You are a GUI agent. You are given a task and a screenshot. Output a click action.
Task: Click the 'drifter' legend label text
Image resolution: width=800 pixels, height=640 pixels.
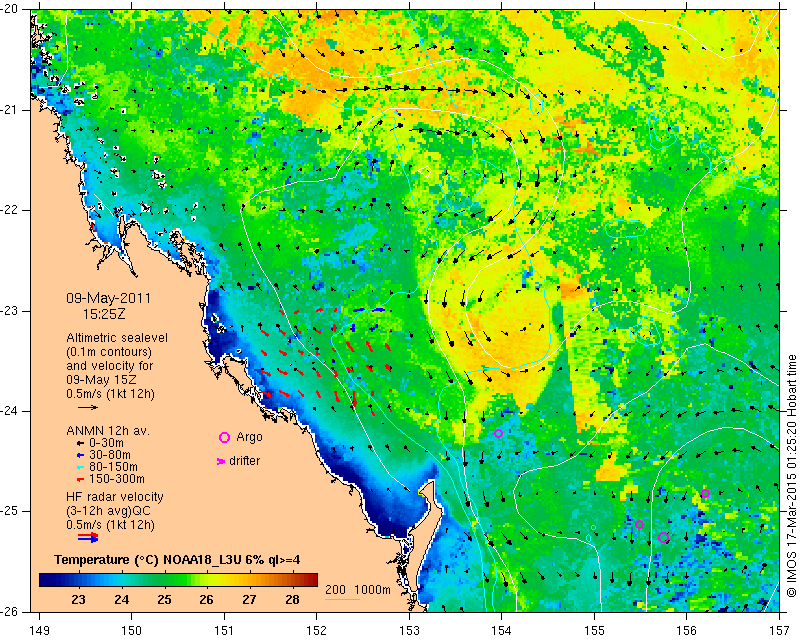pos(244,461)
